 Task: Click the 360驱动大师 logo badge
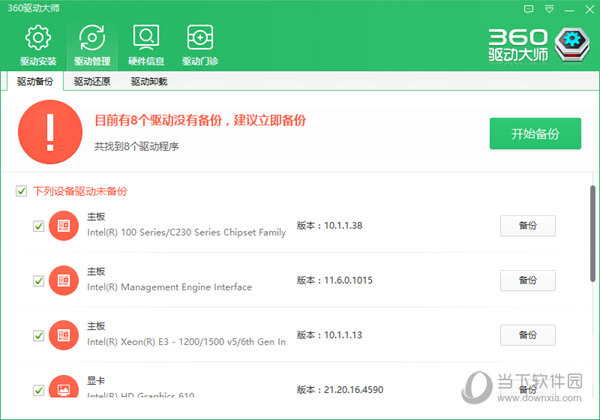[x=572, y=45]
